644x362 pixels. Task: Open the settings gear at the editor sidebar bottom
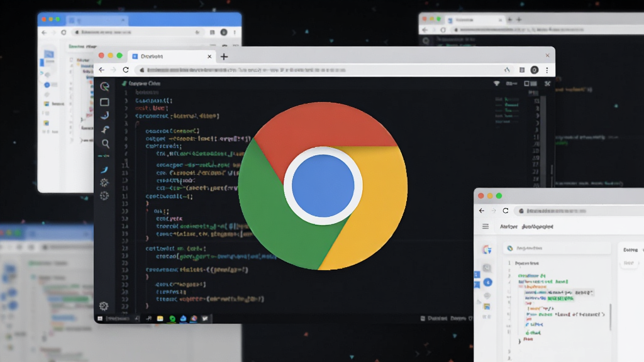(104, 306)
